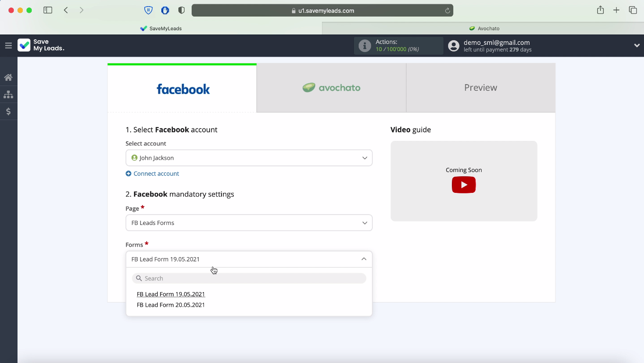Go back with Safari back arrow
The height and width of the screenshot is (363, 644).
(66, 10)
